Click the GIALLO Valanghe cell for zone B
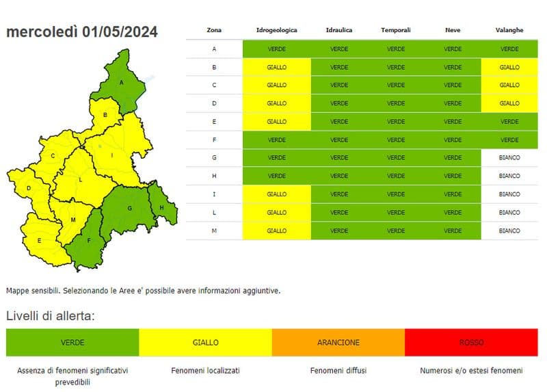 point(509,67)
